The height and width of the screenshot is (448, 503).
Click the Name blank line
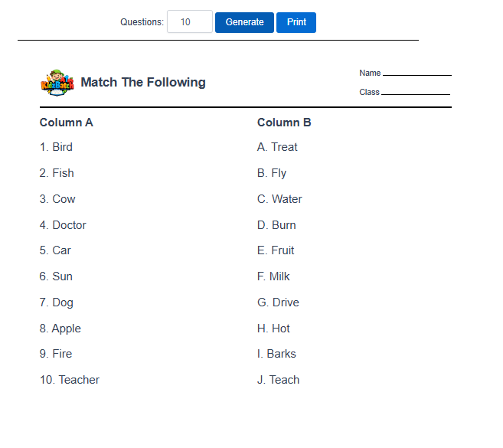(x=416, y=74)
